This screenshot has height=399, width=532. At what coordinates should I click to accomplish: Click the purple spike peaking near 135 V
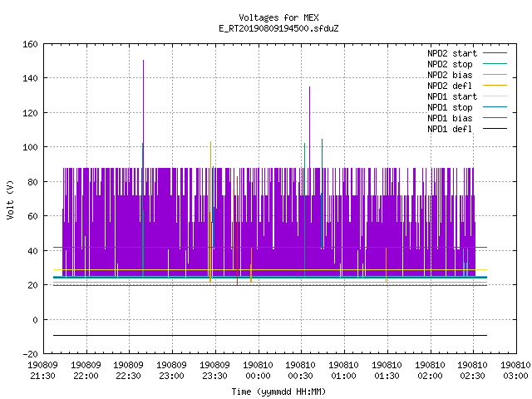tap(309, 127)
